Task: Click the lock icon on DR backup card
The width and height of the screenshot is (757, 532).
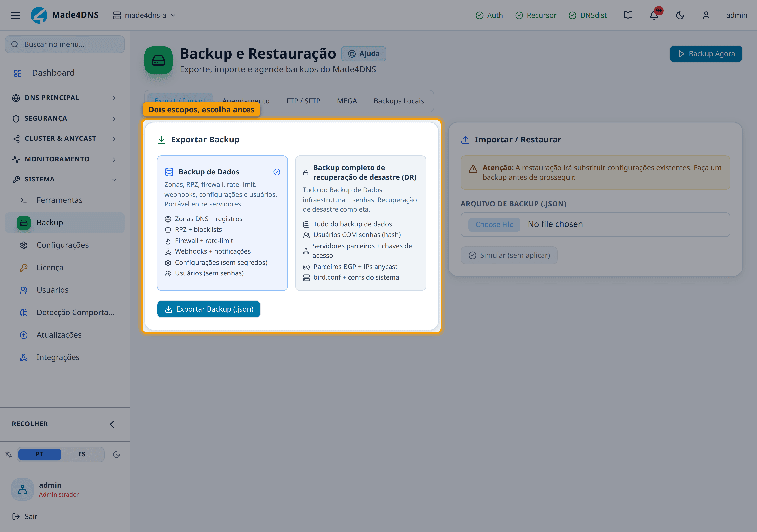Action: pos(306,173)
